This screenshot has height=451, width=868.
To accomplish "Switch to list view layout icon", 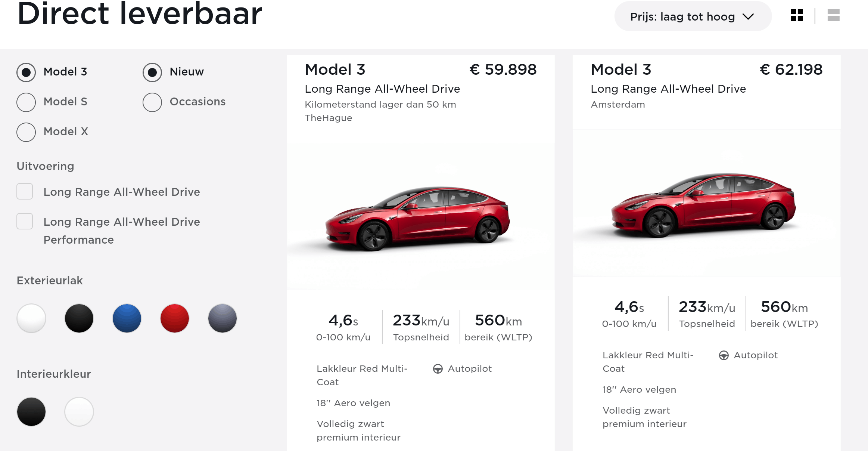I will 833,15.
